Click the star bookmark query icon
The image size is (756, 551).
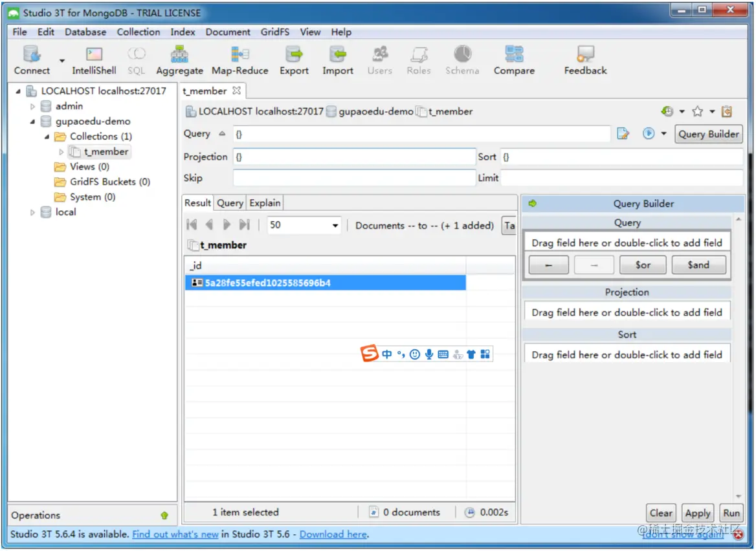[697, 111]
